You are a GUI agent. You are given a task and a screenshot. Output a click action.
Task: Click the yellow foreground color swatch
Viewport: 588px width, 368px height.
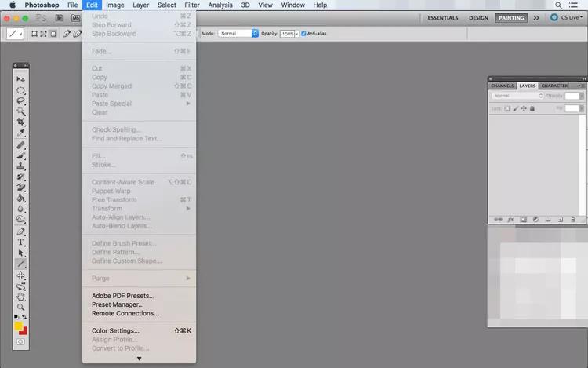click(18, 326)
